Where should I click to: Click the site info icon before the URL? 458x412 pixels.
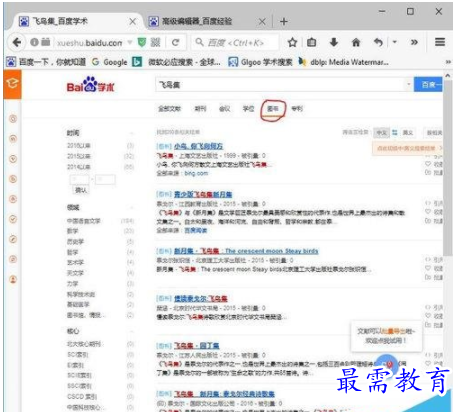(34, 42)
